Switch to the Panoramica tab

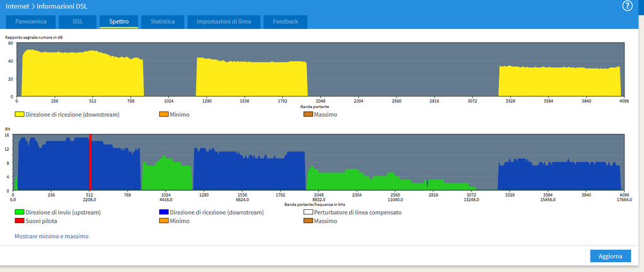click(31, 22)
